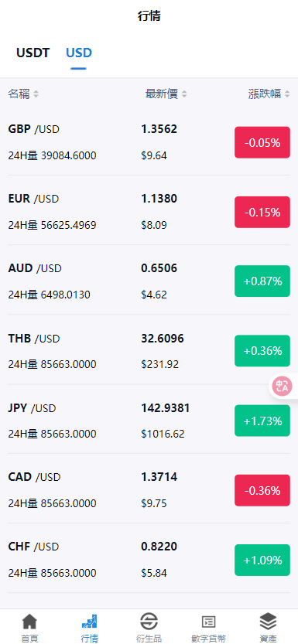Screen dimensions: 298x644
Task: Sort by 最新價 using the sort arrows
Action: [184, 94]
